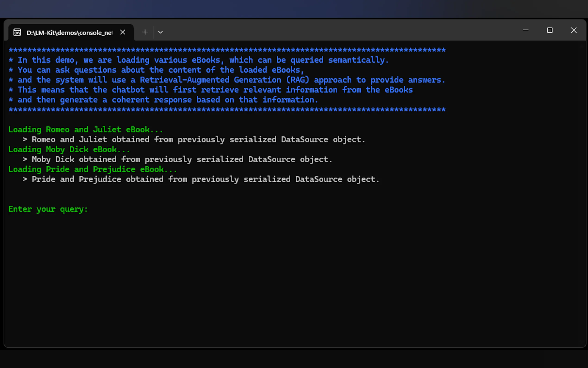Expand the new tab profile dropdown chevron

[160, 32]
